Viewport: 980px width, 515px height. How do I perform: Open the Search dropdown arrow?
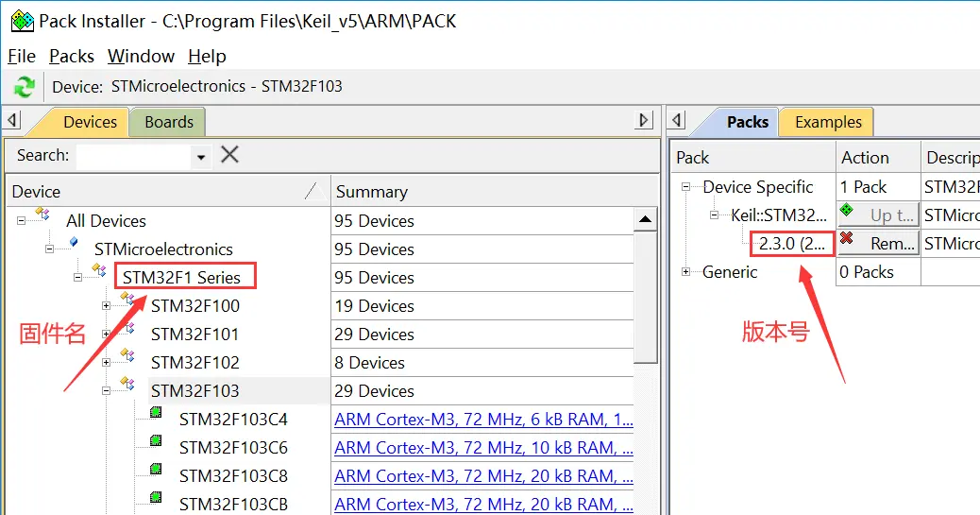[x=200, y=157]
